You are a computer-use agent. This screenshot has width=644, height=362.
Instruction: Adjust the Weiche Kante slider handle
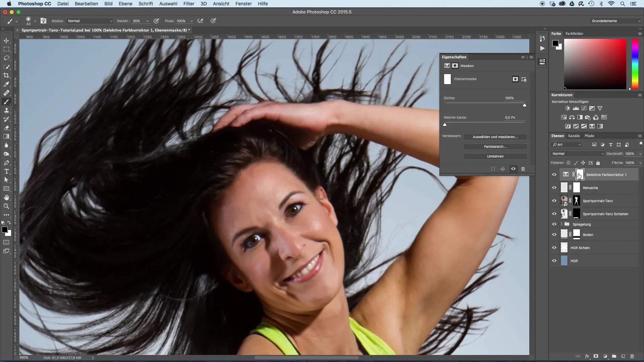445,124
